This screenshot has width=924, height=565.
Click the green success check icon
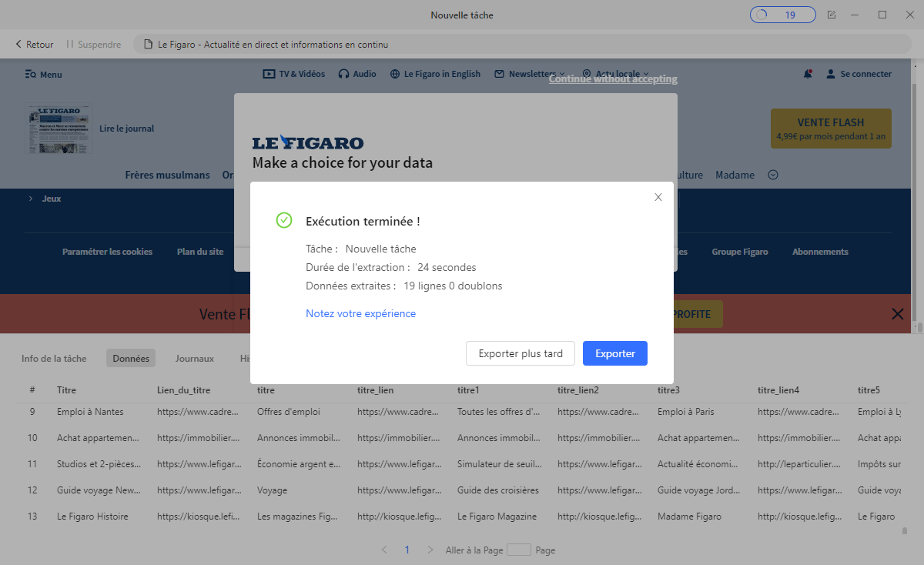coord(284,220)
